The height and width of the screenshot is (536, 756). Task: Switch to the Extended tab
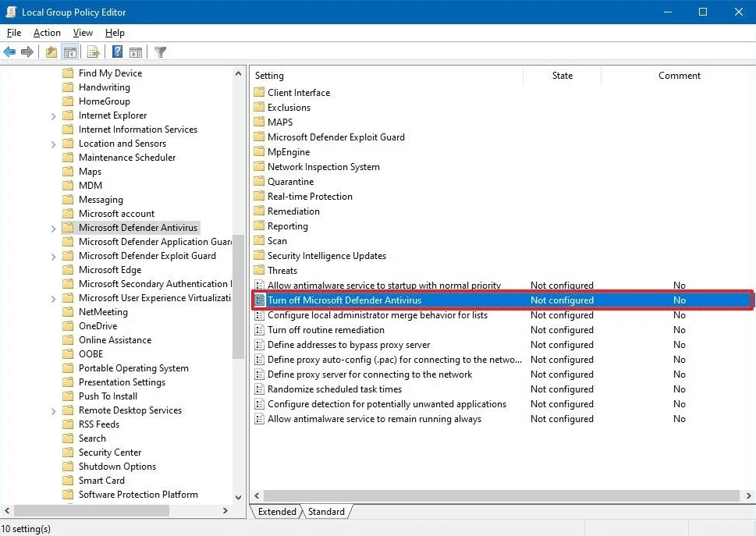point(277,511)
